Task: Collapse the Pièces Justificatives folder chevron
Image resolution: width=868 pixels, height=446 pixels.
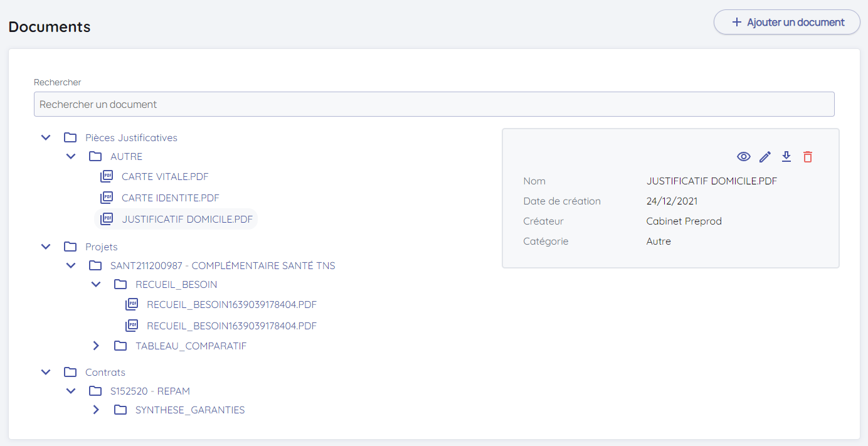Action: (x=46, y=137)
